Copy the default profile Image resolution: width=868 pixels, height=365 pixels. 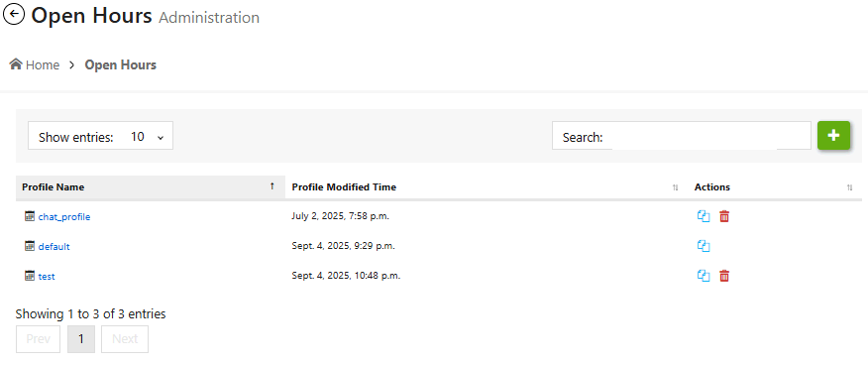point(704,246)
